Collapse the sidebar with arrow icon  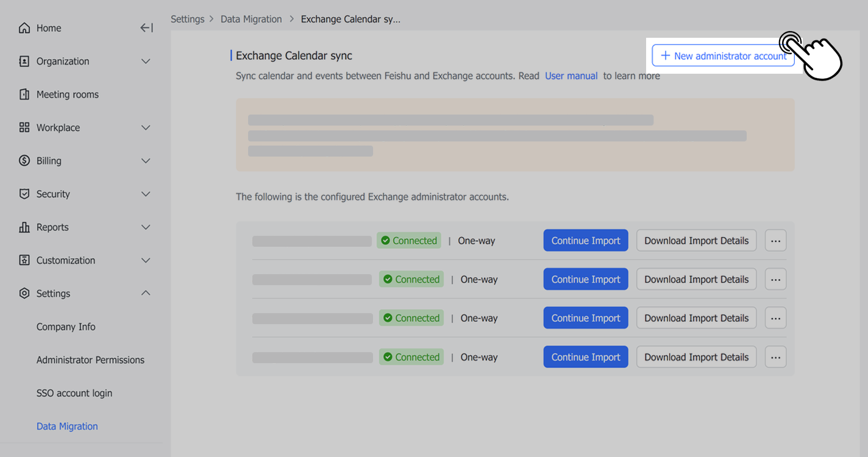click(x=146, y=28)
